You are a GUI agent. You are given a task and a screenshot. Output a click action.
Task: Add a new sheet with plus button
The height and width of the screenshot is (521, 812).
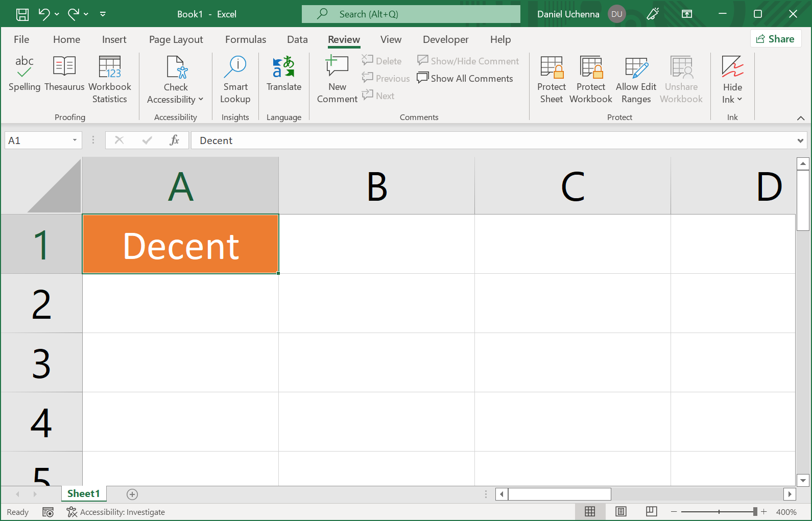click(x=132, y=494)
